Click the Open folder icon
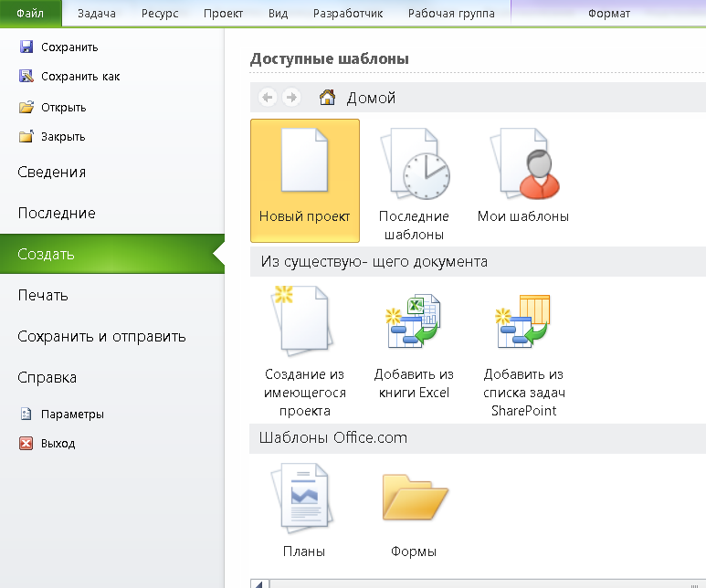Screen dimensions: 706x588 click(26, 107)
